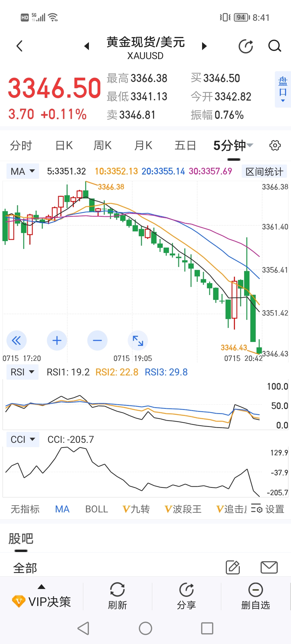Select the 日K chart tab
291x644 pixels.
coord(64,146)
